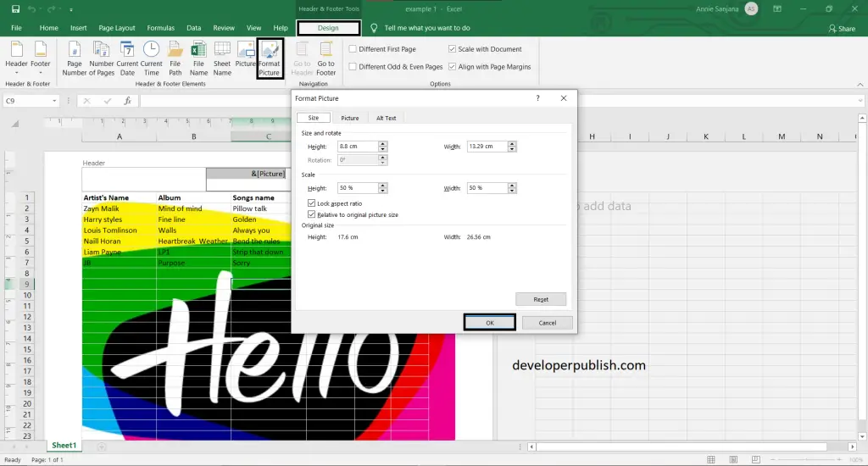Click the Save icon in title bar

click(x=15, y=8)
